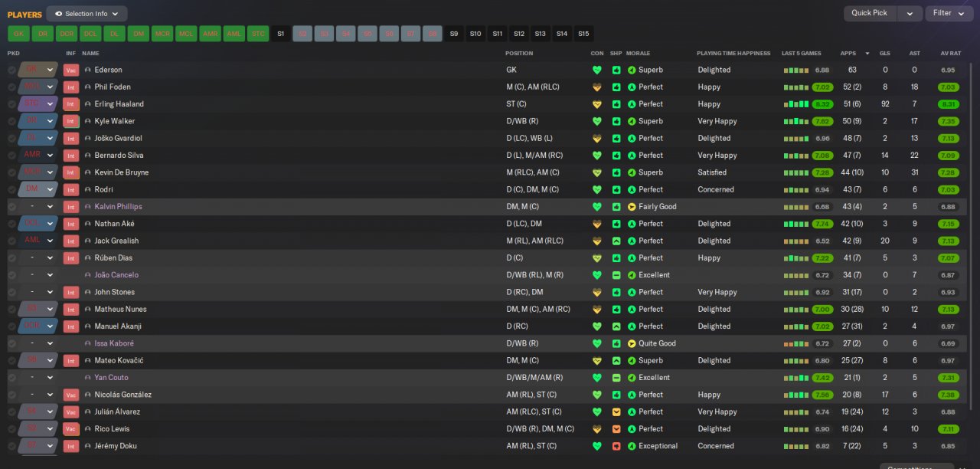Click the Vac info badge for Ederson
Viewport: 980px width, 469px height.
click(x=71, y=70)
